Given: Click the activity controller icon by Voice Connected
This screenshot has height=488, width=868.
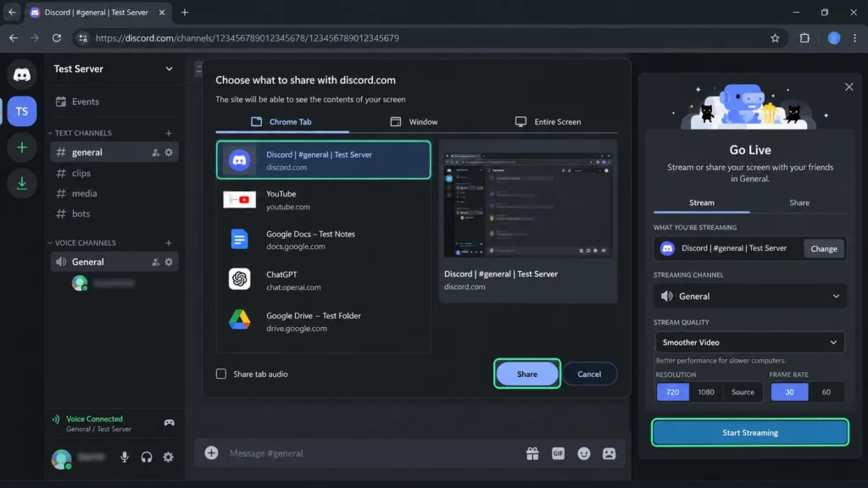Looking at the screenshot, I should click(x=170, y=423).
